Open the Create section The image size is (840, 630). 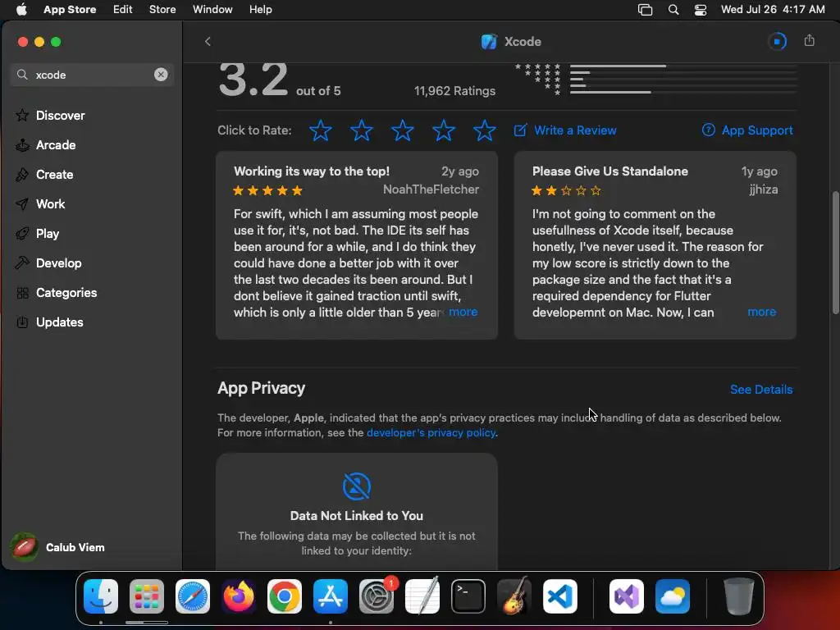point(54,174)
